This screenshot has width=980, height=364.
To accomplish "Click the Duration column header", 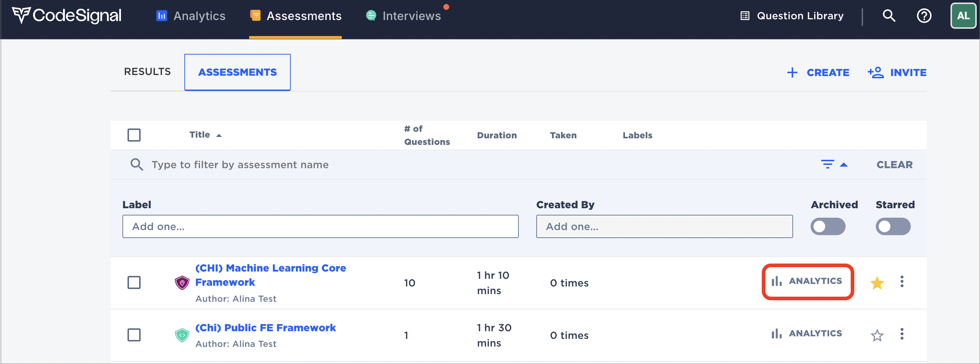I will pos(497,135).
